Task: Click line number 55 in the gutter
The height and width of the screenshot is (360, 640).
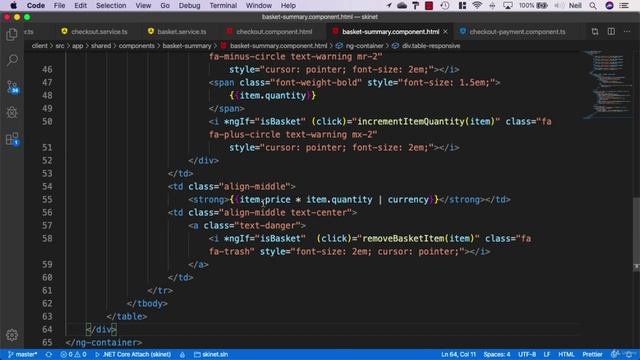Action: coord(47,200)
